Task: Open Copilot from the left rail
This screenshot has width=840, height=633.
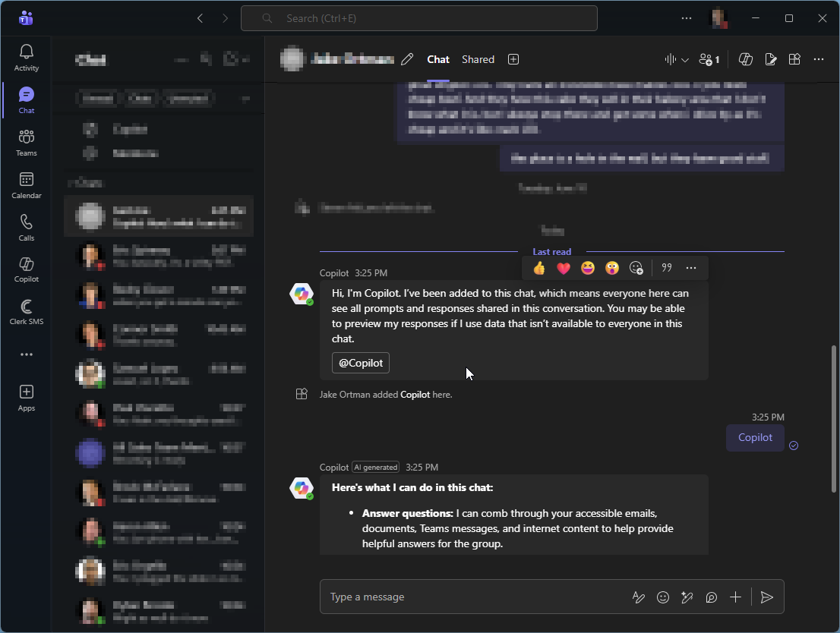Action: [27, 270]
